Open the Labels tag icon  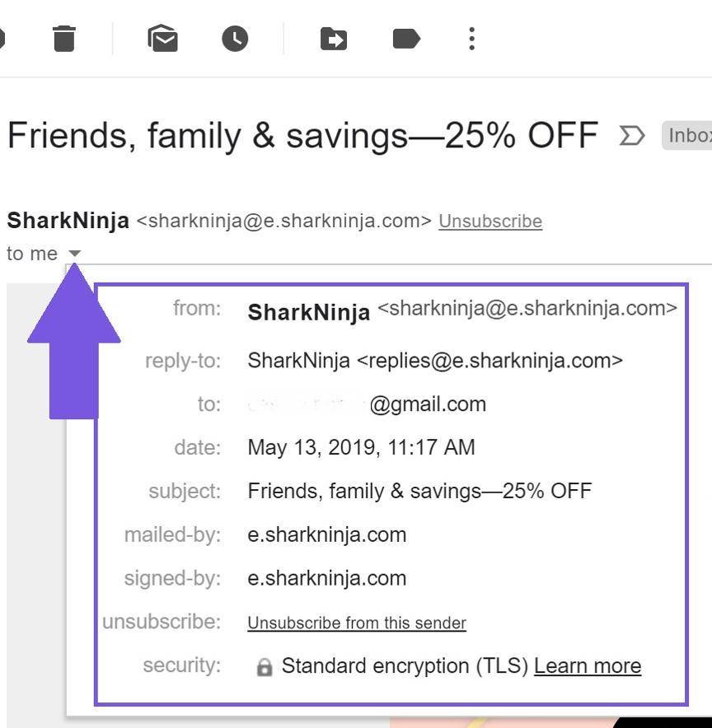406,38
